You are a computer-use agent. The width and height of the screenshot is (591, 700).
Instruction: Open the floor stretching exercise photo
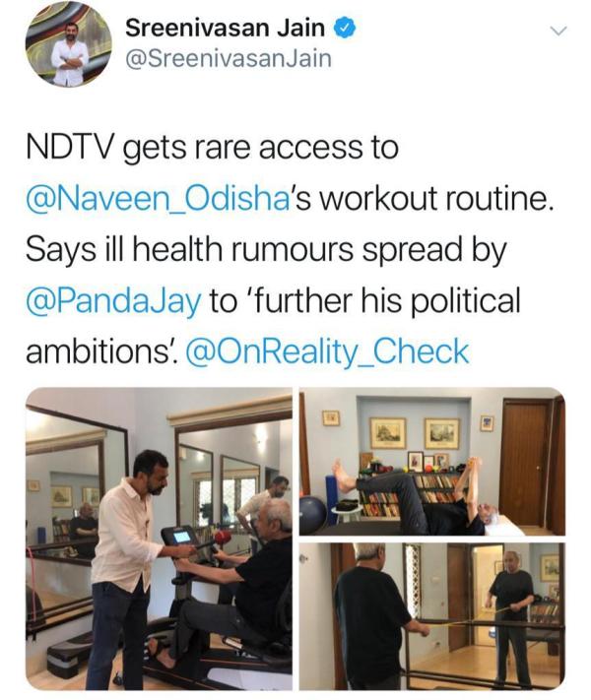432,461
